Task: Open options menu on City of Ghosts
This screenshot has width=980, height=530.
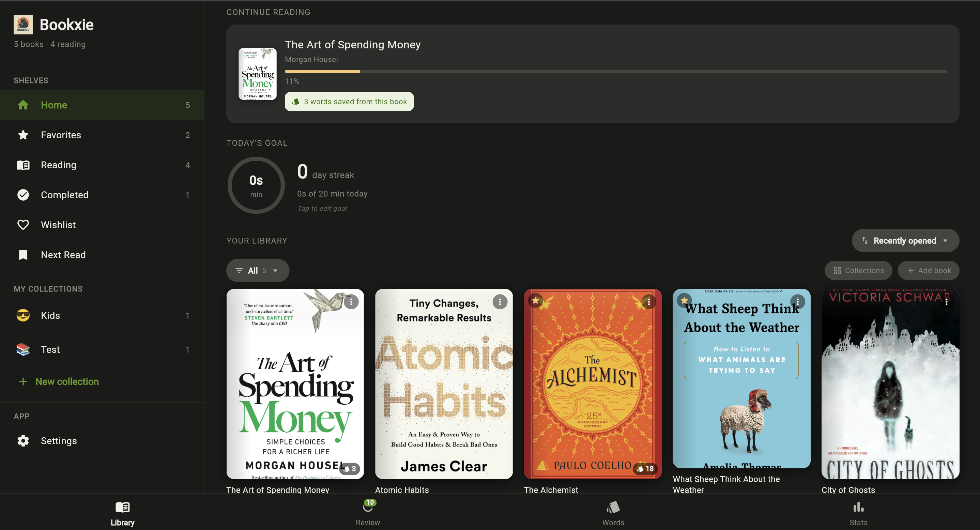Action: pyautogui.click(x=946, y=302)
